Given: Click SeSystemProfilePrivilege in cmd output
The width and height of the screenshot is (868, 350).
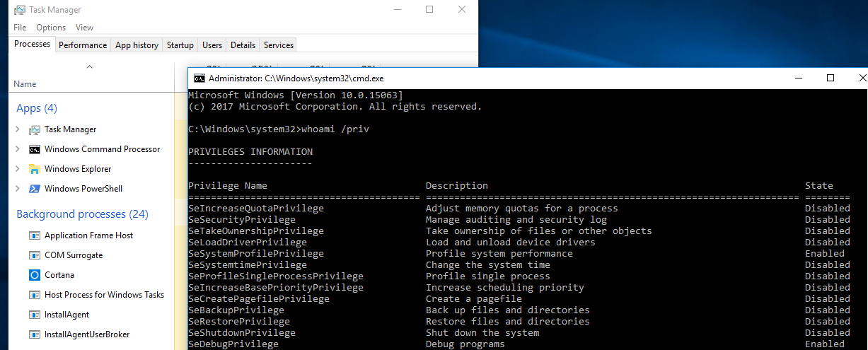Looking at the screenshot, I should pos(256,254).
